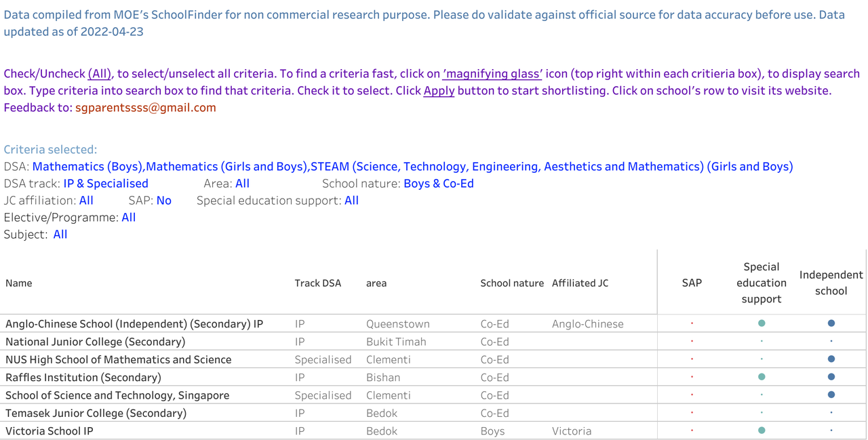Click Bishan area cell
Viewport: 868px width, 440px height.
(x=383, y=377)
